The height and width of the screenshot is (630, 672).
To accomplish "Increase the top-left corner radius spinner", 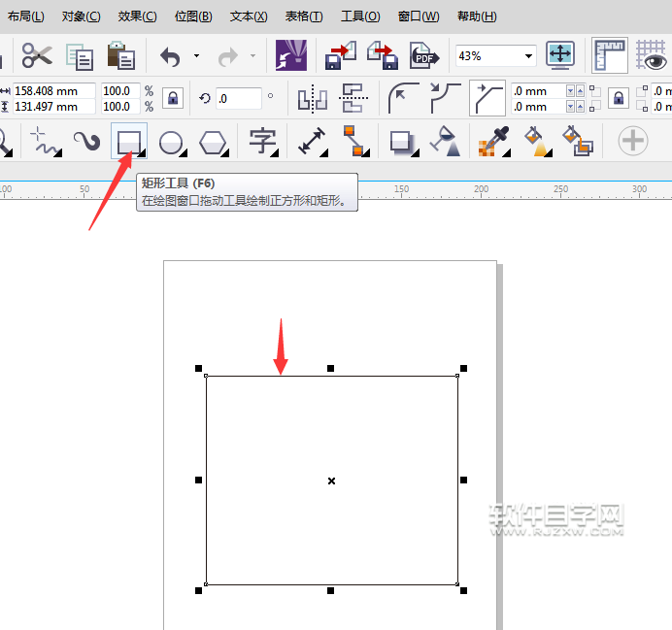I will tap(581, 91).
